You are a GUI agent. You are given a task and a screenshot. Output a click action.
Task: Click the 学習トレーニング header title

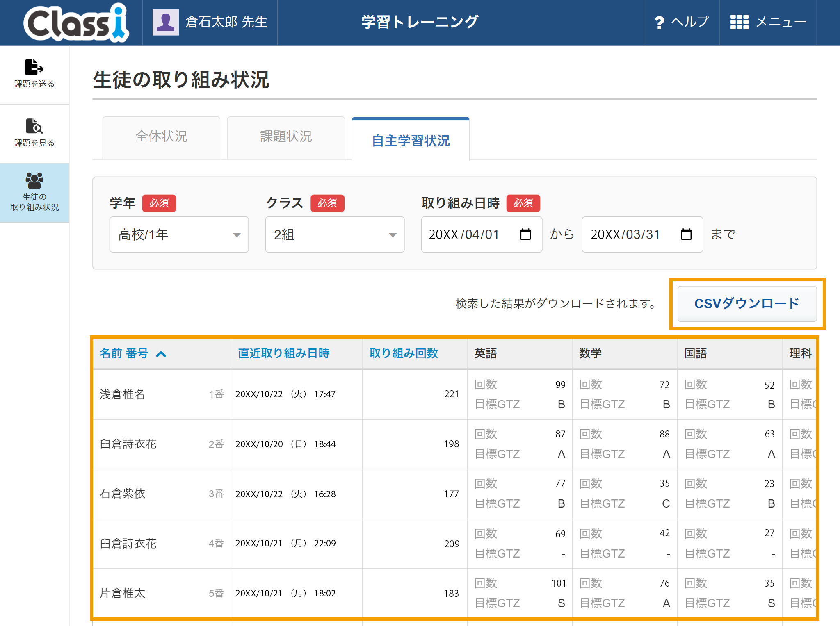pyautogui.click(x=420, y=22)
